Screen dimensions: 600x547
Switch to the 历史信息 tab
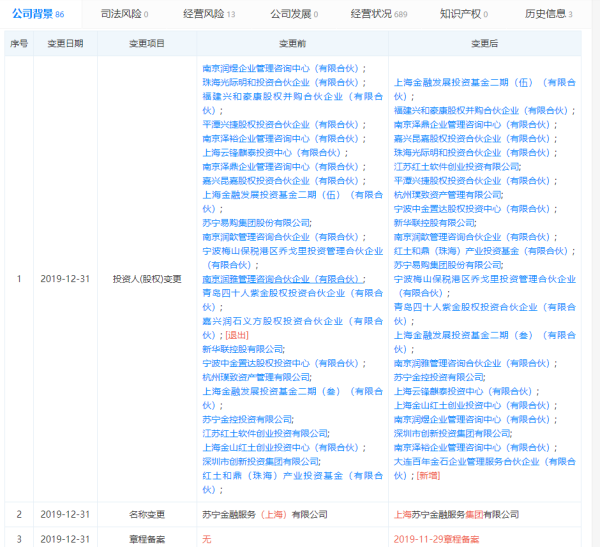pyautogui.click(x=548, y=14)
